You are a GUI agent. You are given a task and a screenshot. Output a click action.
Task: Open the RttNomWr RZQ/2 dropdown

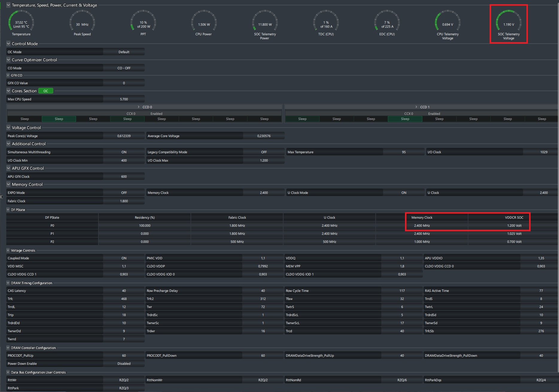tap(263, 380)
